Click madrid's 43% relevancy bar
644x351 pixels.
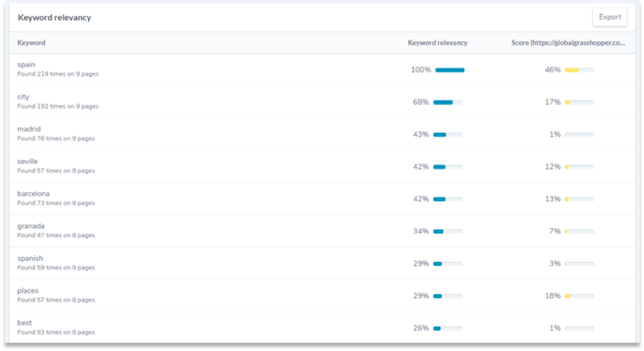(x=448, y=134)
